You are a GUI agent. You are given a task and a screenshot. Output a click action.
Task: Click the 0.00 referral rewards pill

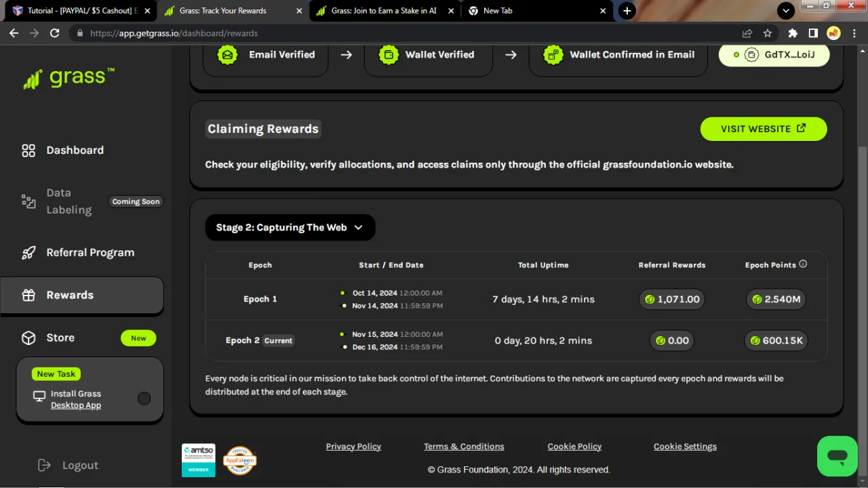point(672,340)
